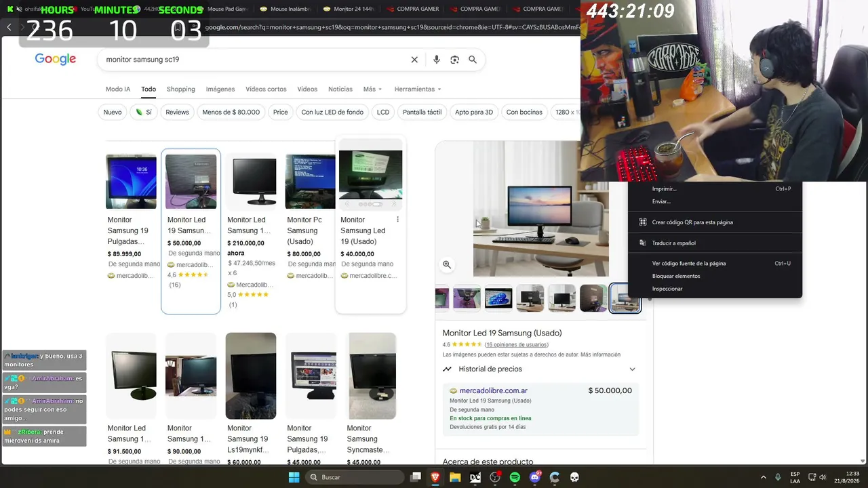Open the Monitor Samsung 19 Ls19mynkf $ 60.000,00 product
The image size is (868, 488).
click(x=251, y=399)
